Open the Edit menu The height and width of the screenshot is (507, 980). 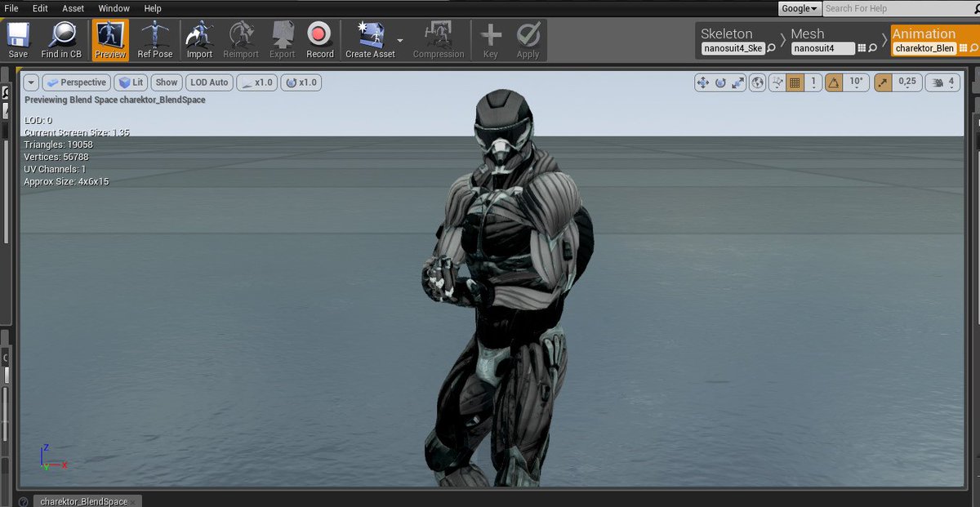coord(39,8)
